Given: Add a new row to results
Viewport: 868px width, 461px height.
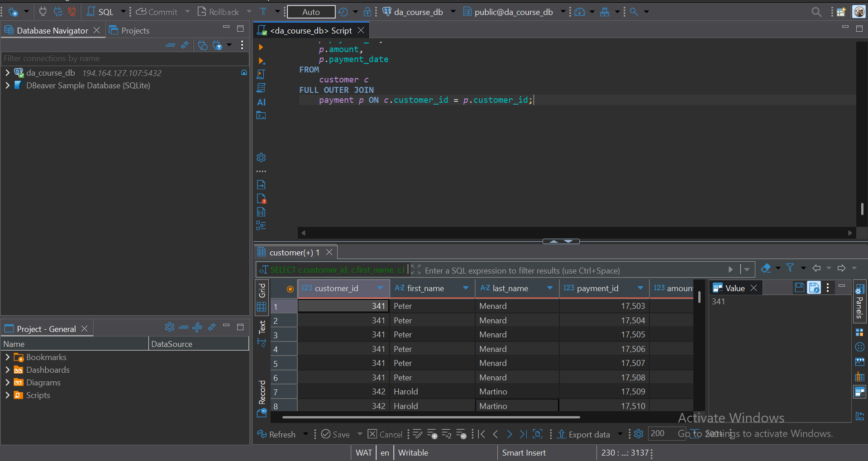Looking at the screenshot, I should tap(432, 434).
